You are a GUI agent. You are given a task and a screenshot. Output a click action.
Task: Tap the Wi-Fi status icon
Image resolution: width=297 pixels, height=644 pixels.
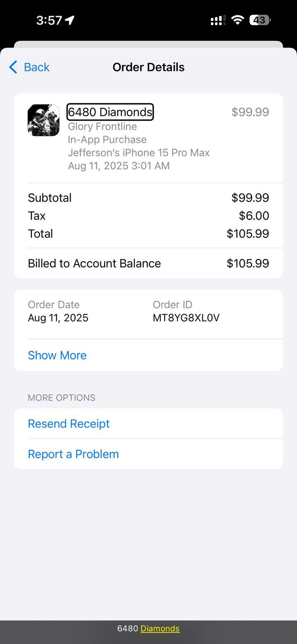238,20
